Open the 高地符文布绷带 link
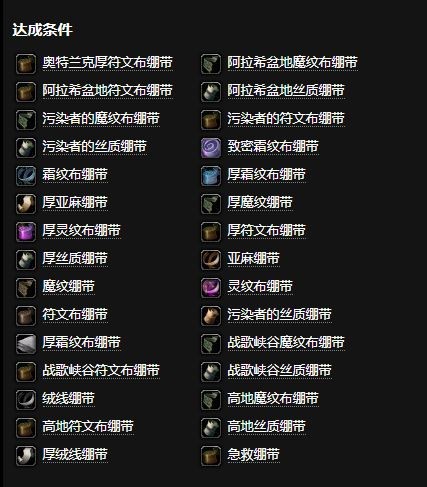Viewport: 427px width, 487px height. coord(88,427)
